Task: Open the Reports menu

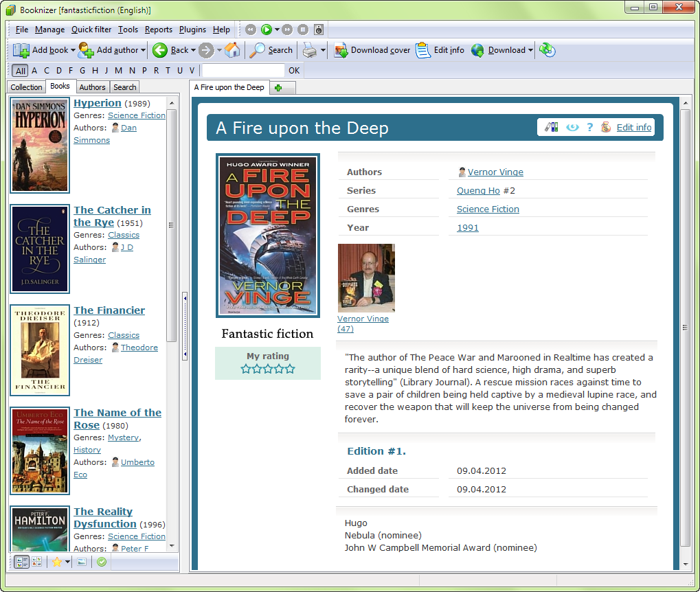Action: pos(159,30)
